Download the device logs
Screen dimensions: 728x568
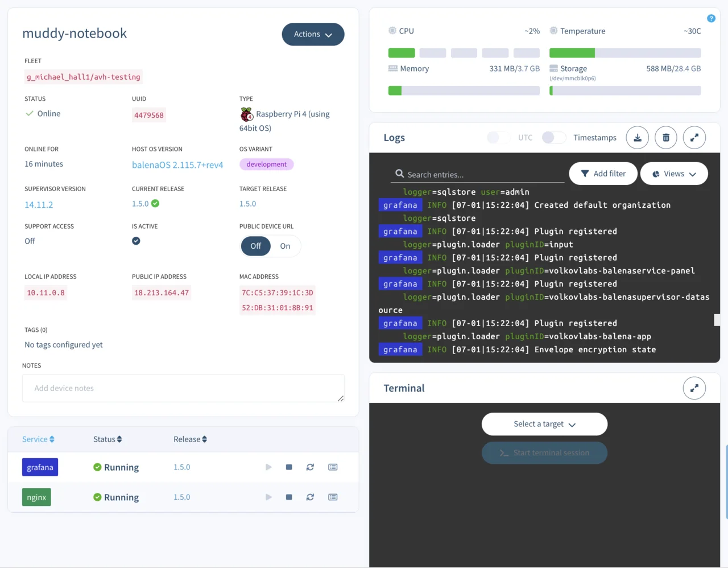[637, 138]
